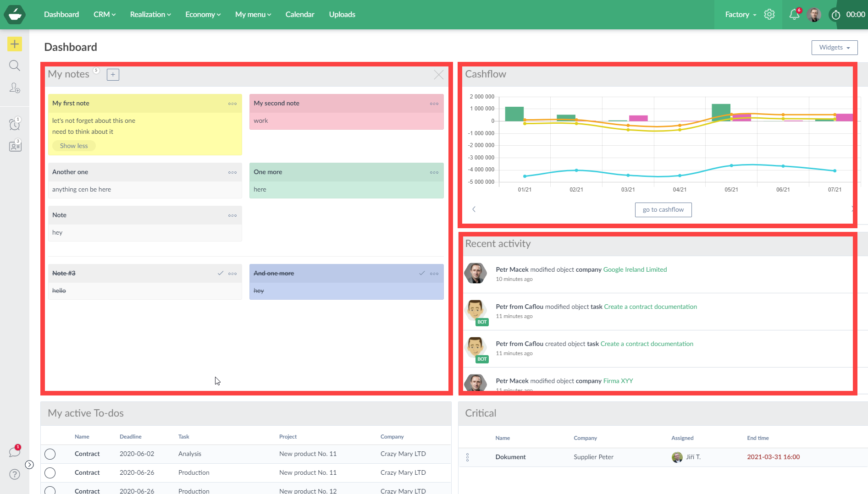Viewport: 868px width, 494px height.
Task: Open the Economy dropdown menu
Action: pyautogui.click(x=203, y=15)
